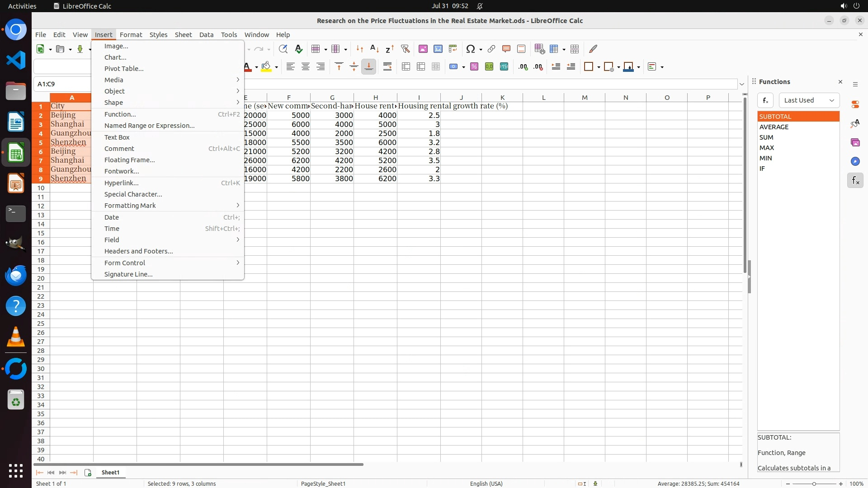The height and width of the screenshot is (488, 868).
Task: Choose Pivot Table... from Insert menu
Action: coord(124,69)
